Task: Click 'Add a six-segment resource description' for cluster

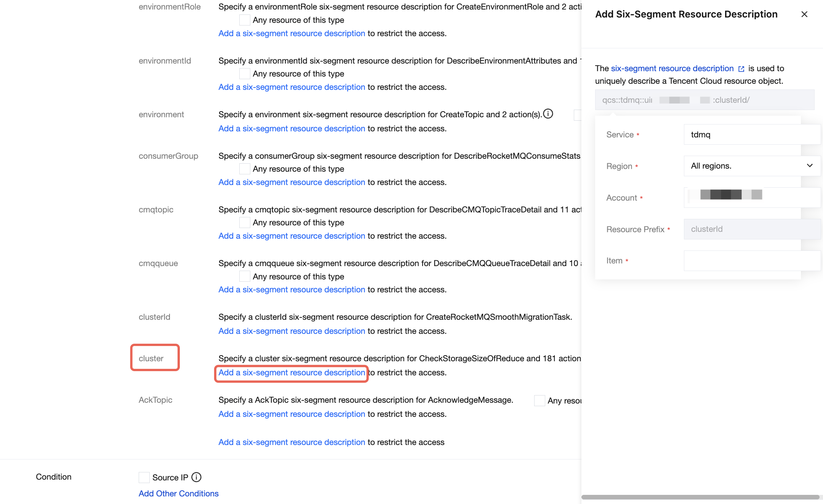Action: click(291, 373)
